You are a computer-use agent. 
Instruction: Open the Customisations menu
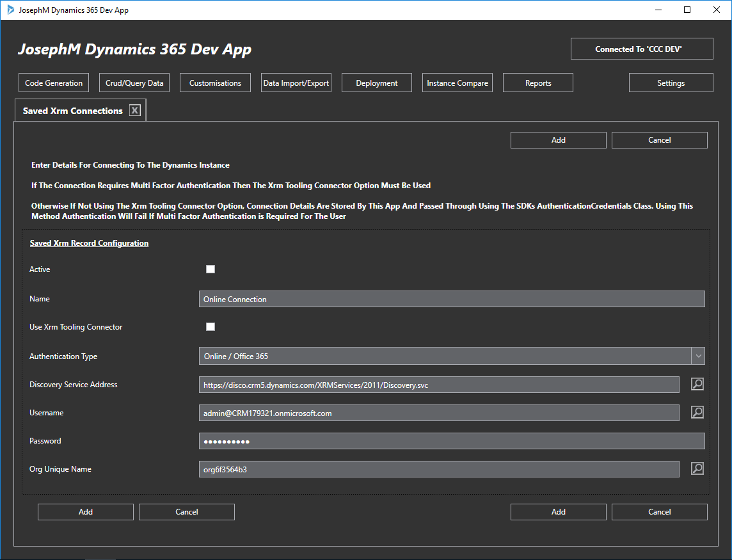point(215,83)
